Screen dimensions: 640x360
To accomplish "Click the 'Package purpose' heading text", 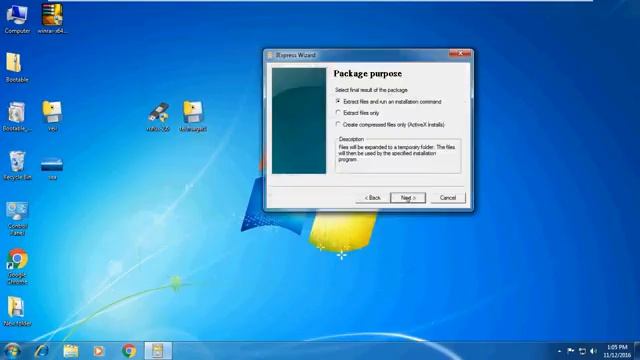I will tap(368, 73).
